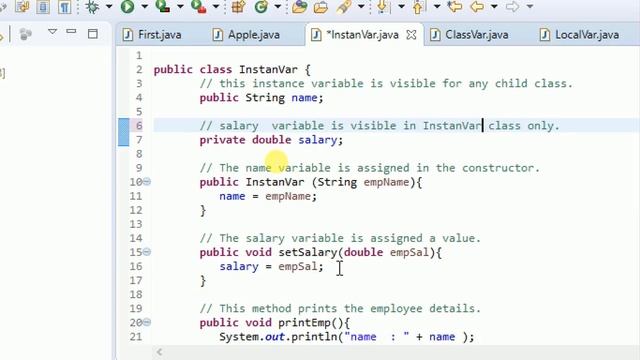Click the Forward navigation arrow
This screenshot has height=360, width=640.
point(512,7)
